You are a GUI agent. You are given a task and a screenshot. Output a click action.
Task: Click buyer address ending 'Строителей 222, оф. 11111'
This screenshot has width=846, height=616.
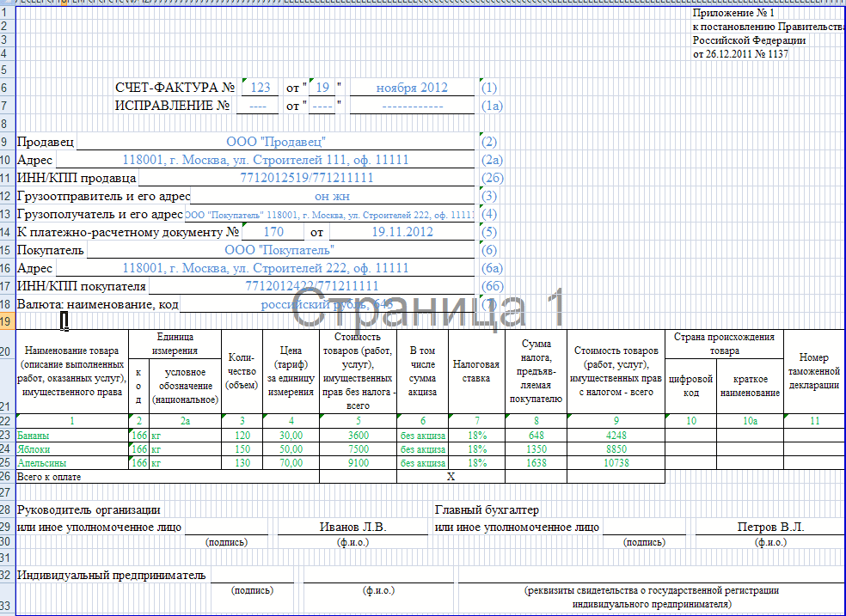point(266,268)
